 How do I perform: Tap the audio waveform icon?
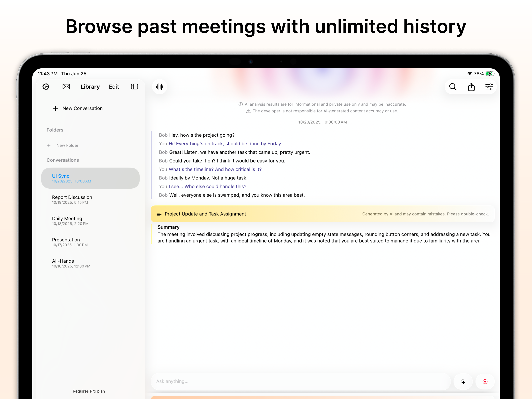(159, 87)
